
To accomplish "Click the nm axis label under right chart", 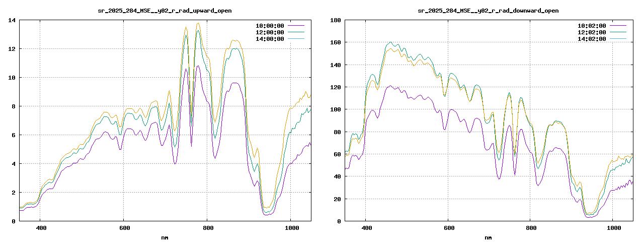I will 488,237.
